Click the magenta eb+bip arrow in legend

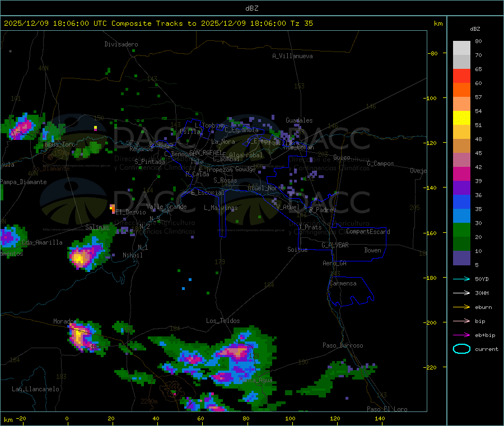[x=461, y=335]
